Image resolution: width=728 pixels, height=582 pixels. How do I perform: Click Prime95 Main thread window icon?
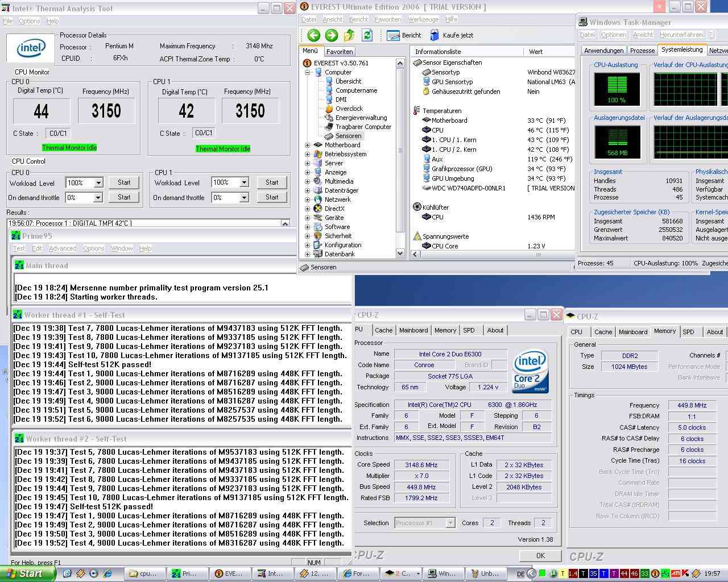(19, 265)
